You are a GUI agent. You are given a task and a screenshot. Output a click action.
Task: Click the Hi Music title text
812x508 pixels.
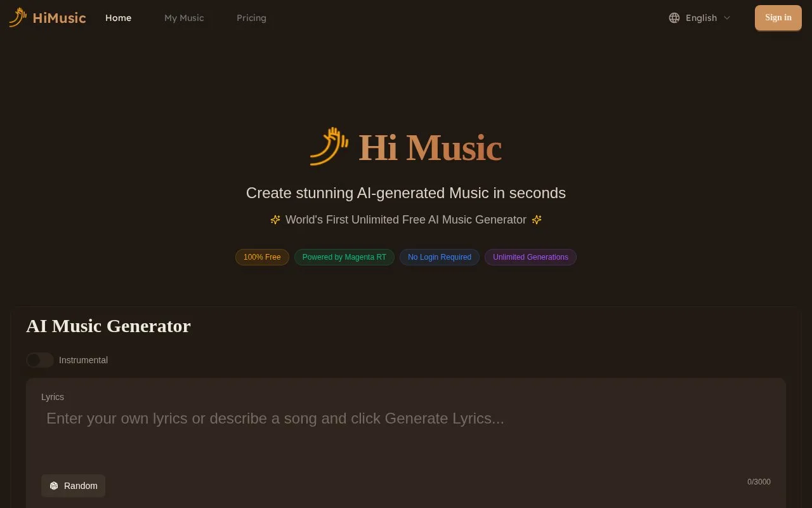point(430,148)
